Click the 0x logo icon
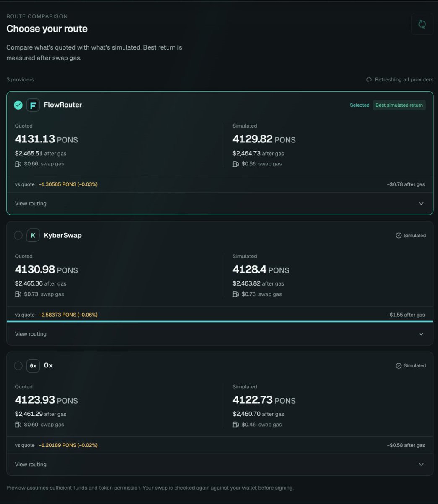Image resolution: width=438 pixels, height=504 pixels. pos(33,365)
